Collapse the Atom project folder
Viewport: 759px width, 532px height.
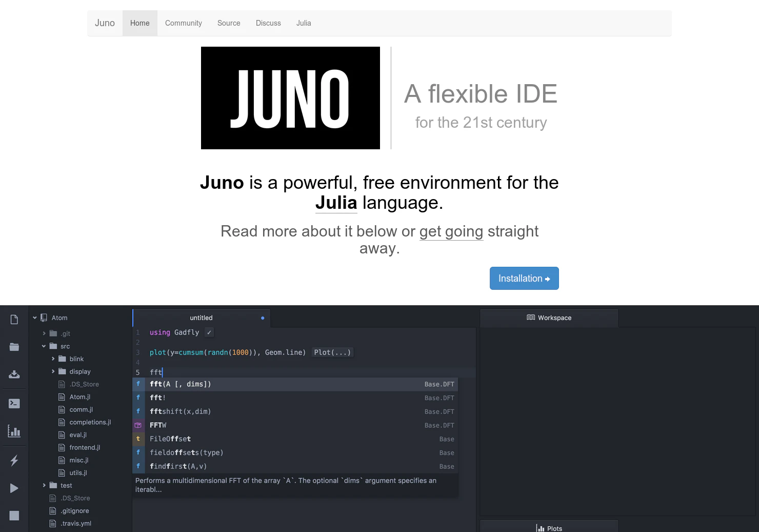pos(35,318)
